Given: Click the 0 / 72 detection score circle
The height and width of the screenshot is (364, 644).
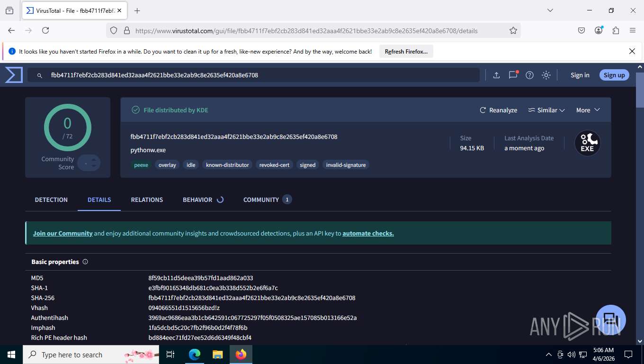Looking at the screenshot, I should pos(68,127).
